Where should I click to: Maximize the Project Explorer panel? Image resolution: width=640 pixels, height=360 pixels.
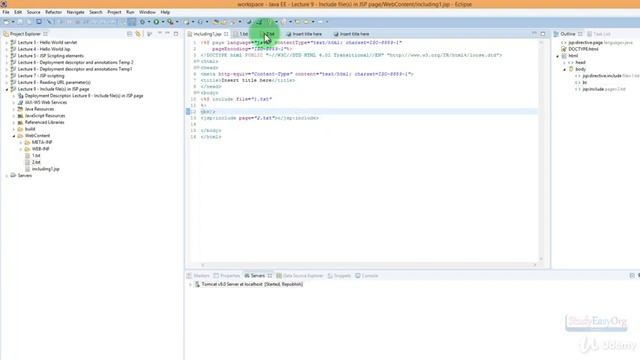(x=176, y=34)
